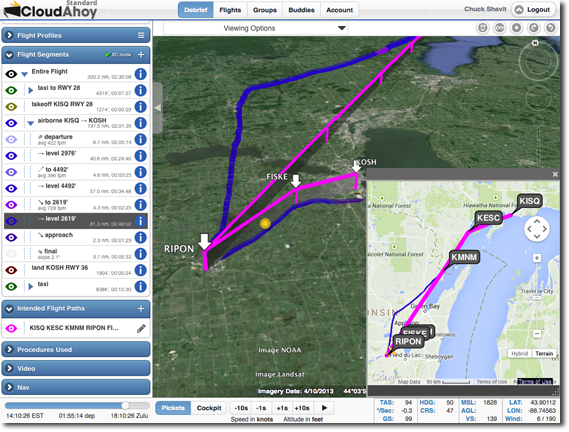Click the pan control on the mini map
Viewport: 569px width, 432px height.
pyautogui.click(x=537, y=229)
